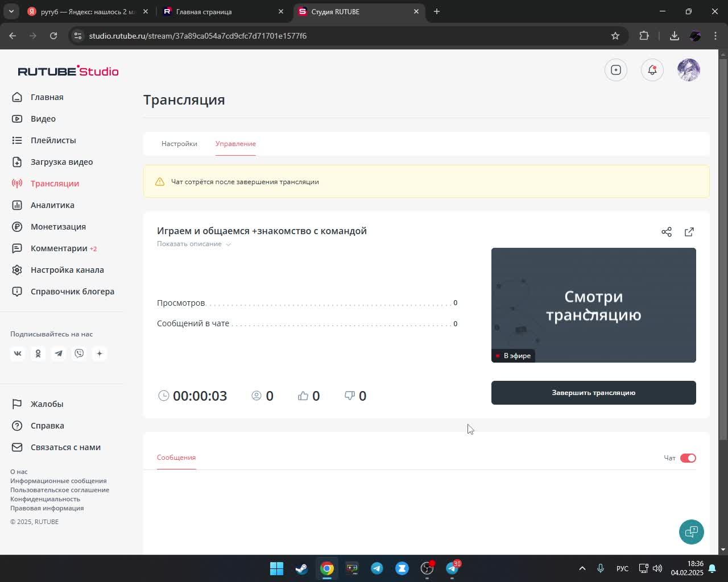The image size is (728, 582).
Task: Show hidden system tray icons
Action: tap(582, 568)
